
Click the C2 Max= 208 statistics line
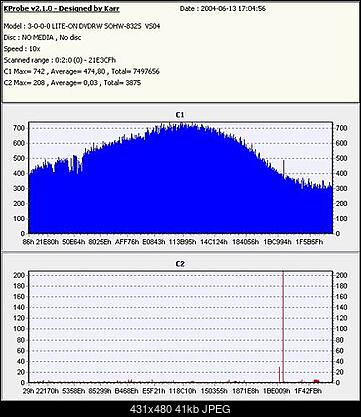coord(72,83)
